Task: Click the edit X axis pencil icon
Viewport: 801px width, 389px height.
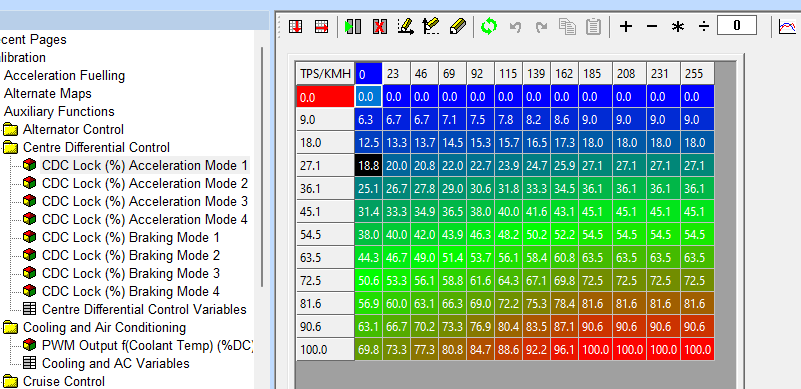Action: 406,26
